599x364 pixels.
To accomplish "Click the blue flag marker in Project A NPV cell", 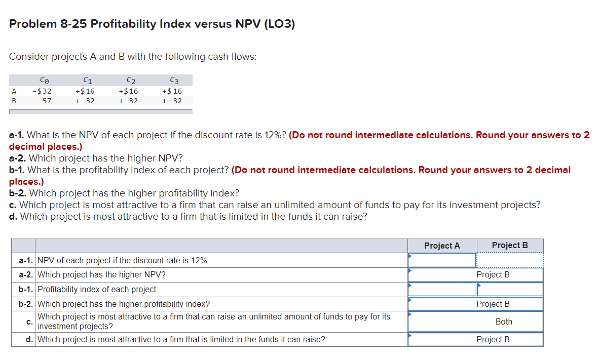I will (409, 256).
